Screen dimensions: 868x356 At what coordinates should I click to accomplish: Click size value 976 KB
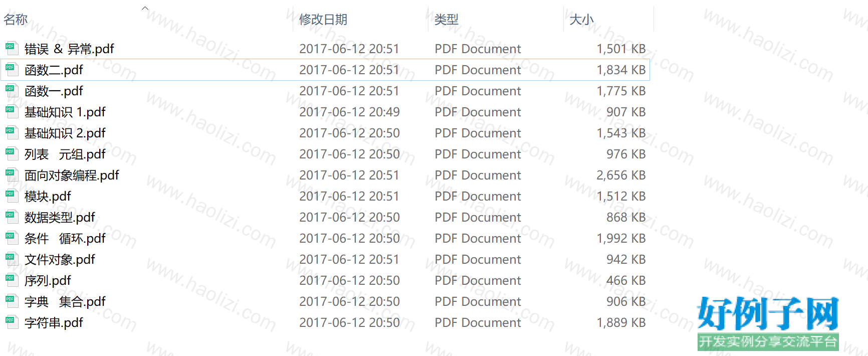click(626, 154)
